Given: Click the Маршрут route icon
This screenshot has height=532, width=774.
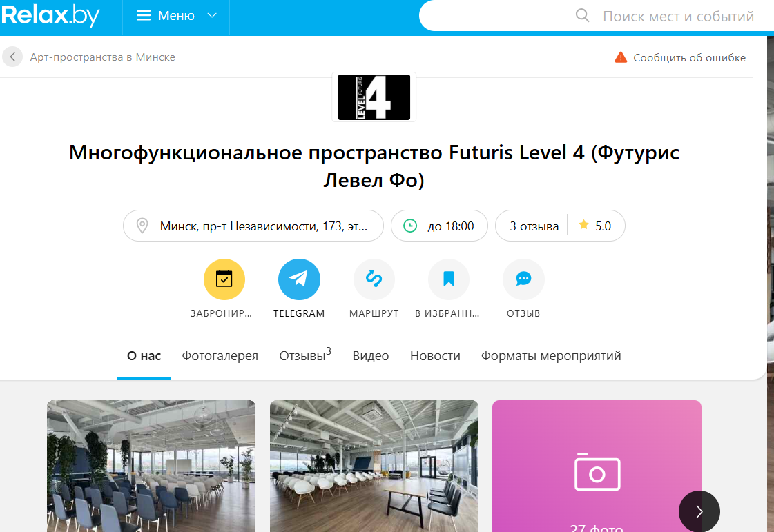Looking at the screenshot, I should pos(374,279).
